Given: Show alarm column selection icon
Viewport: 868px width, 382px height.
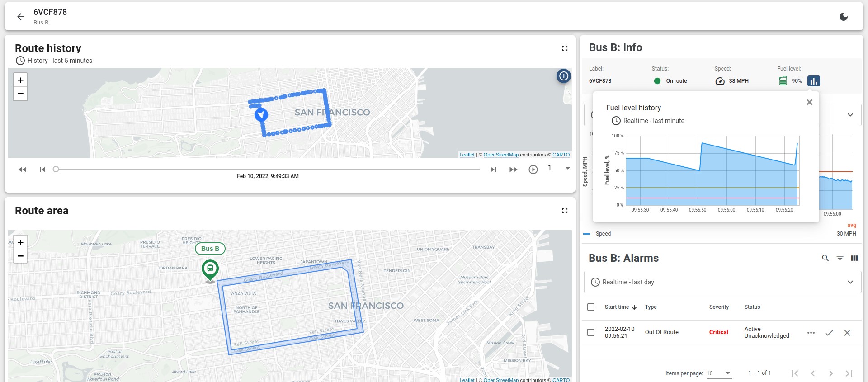Looking at the screenshot, I should (854, 258).
